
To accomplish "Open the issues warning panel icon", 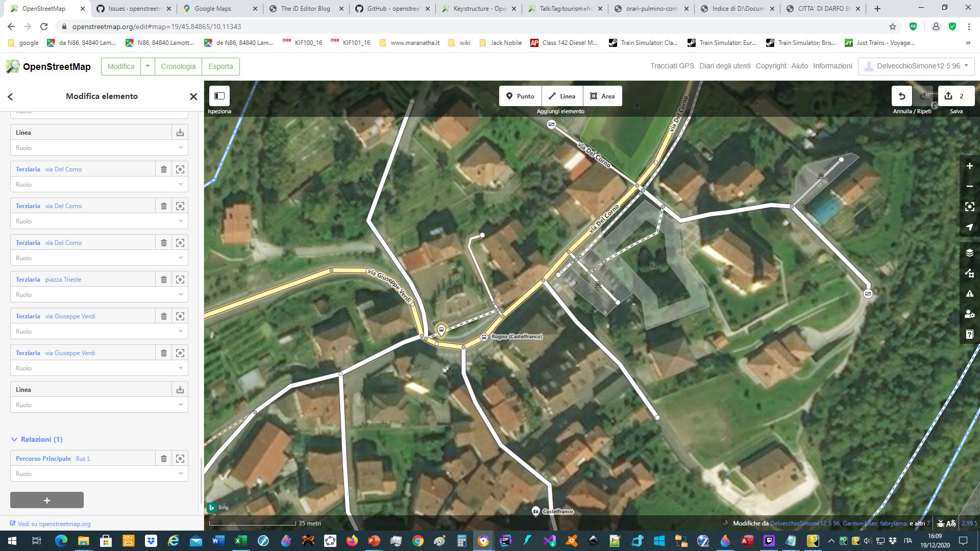I will (970, 293).
